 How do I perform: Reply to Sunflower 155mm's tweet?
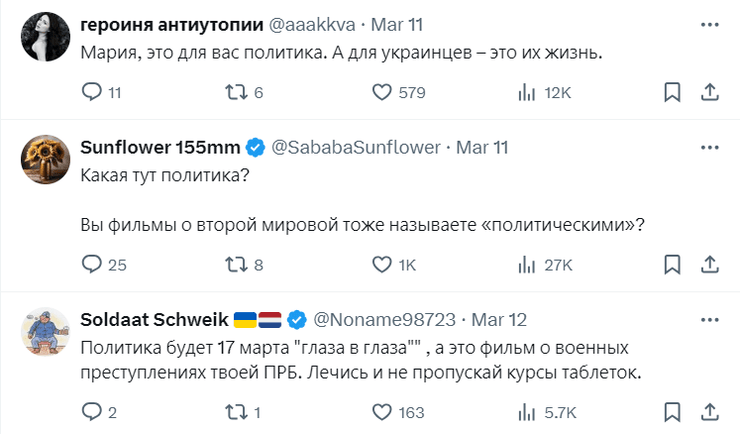point(91,265)
